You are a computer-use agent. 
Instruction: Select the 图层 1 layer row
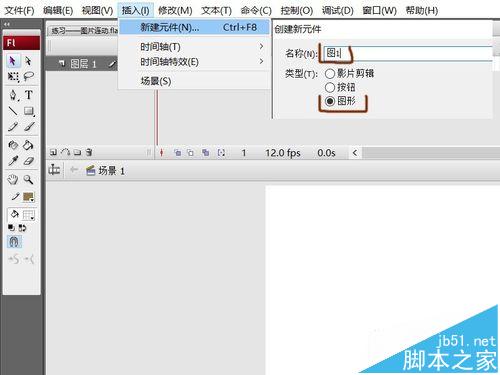coord(82,63)
